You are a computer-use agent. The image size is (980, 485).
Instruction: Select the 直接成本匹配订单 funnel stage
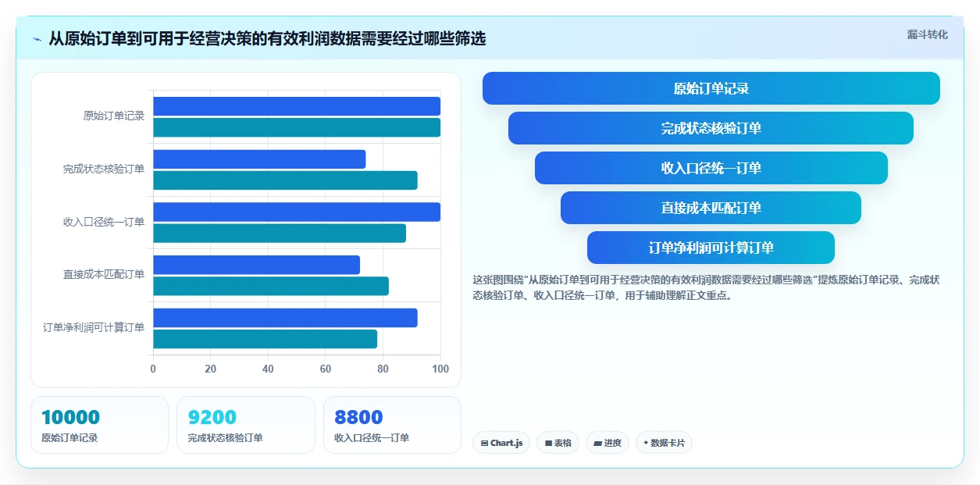[711, 208]
